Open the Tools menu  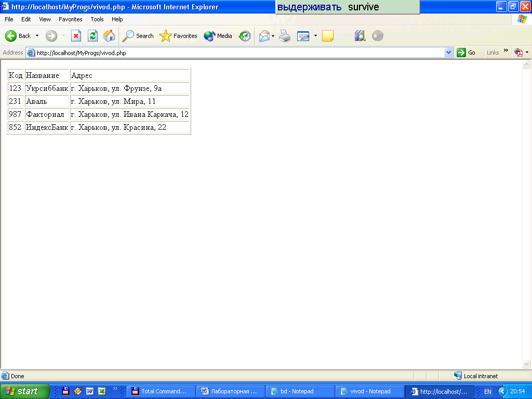97,19
